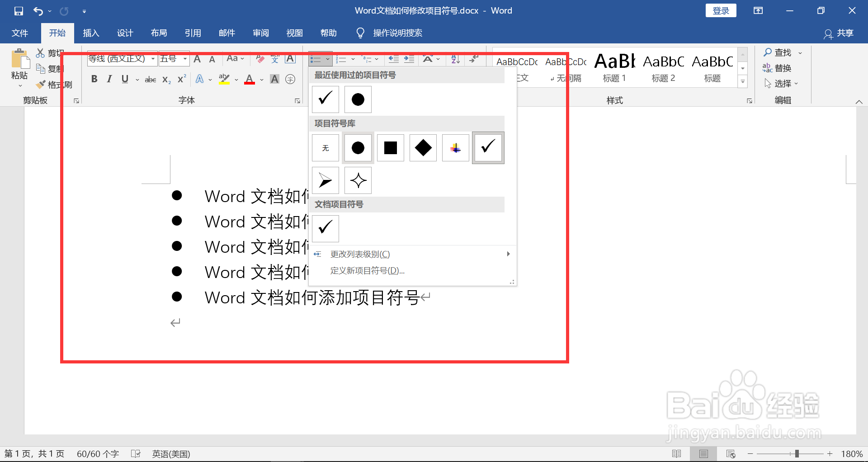The image size is (868, 462).
Task: Click the bullets list button
Action: tap(316, 59)
